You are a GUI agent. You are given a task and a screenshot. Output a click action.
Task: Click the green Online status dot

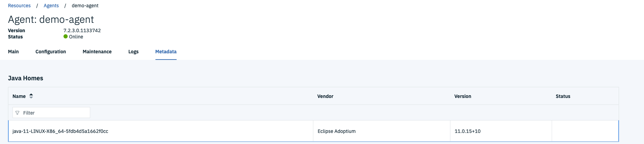pyautogui.click(x=66, y=37)
